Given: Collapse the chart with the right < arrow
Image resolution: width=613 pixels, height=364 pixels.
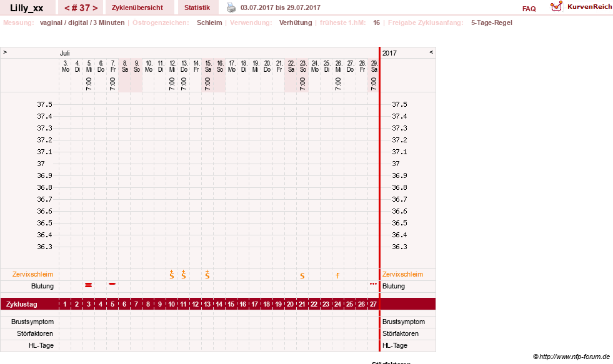Looking at the screenshot, I should click(x=431, y=52).
